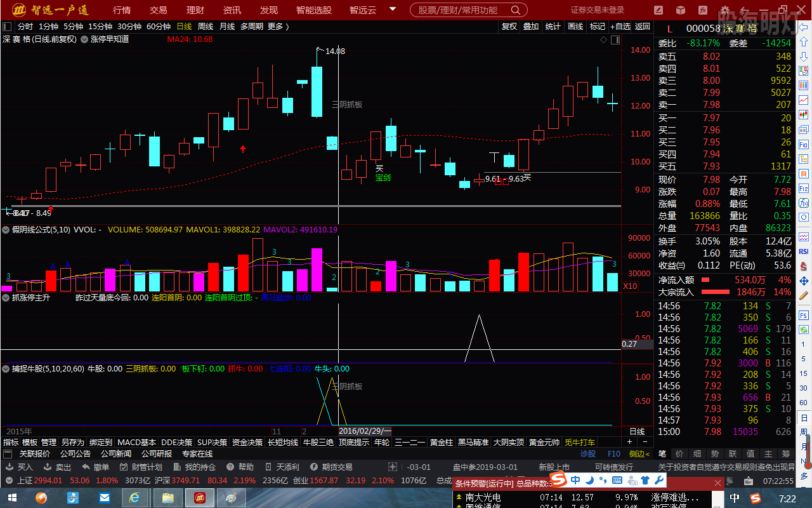This screenshot has height=508, width=812.
Task: Open the 智能选股 menu
Action: 314,10
